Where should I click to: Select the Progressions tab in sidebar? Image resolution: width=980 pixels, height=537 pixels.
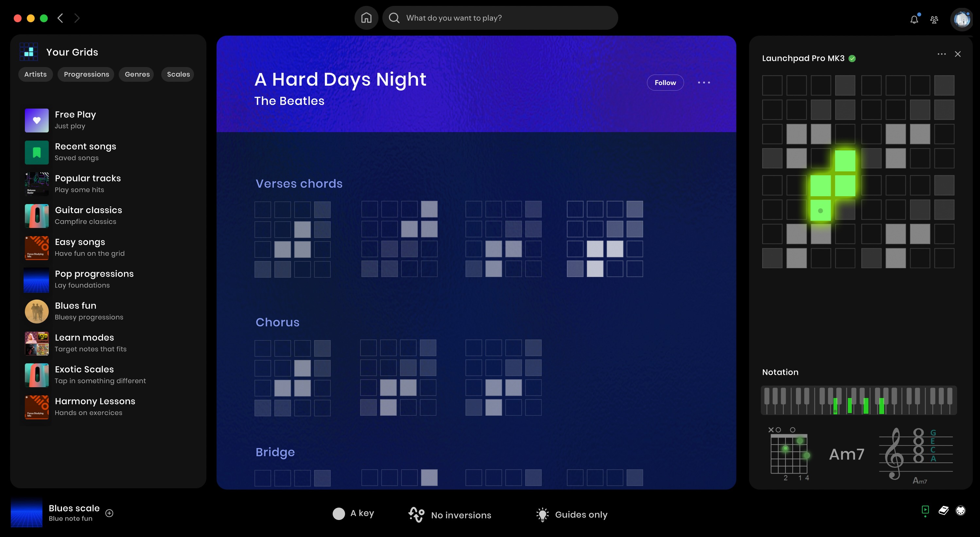point(86,74)
